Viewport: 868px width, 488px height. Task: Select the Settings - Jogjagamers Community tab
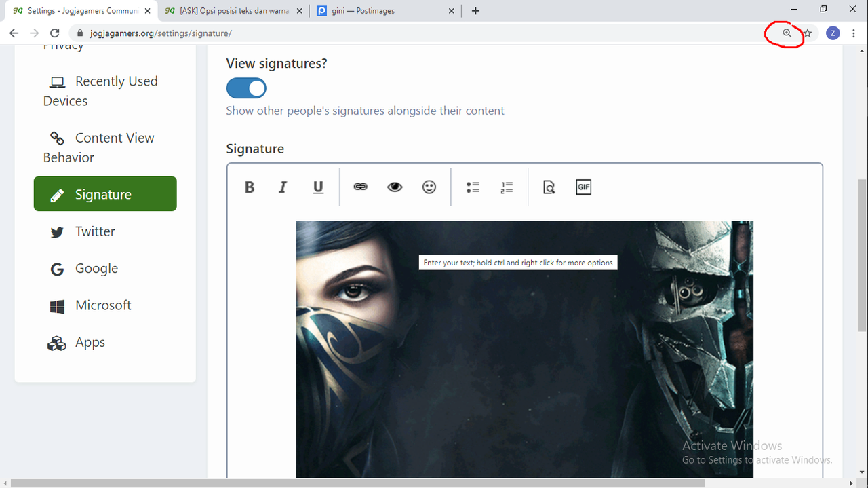[82, 11]
